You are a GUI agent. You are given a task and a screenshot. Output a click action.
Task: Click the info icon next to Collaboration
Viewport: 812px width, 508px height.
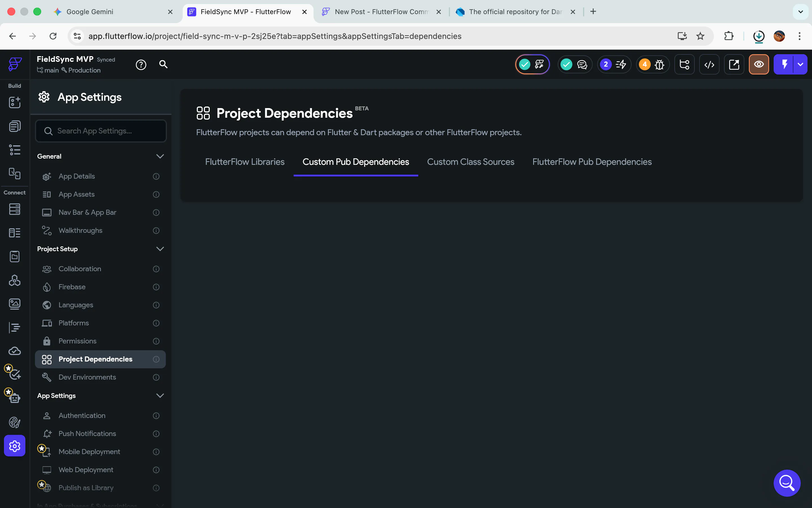(x=156, y=269)
